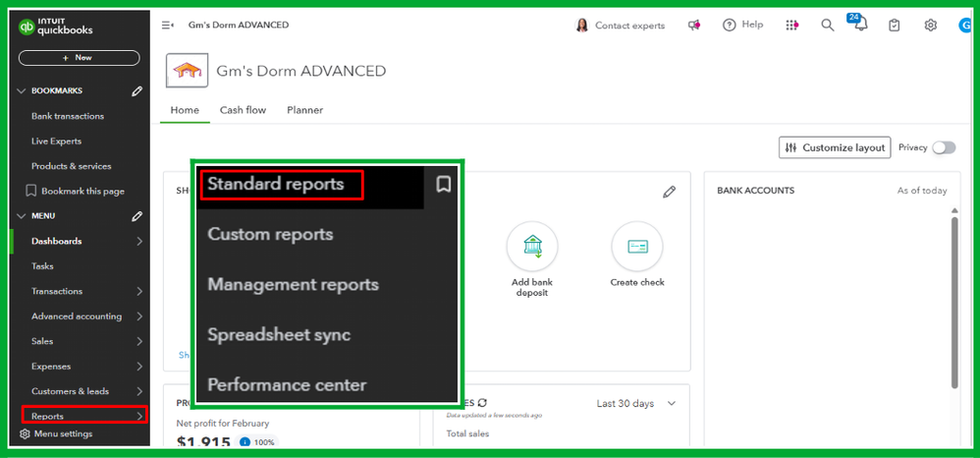Select Spreadsheet sync from the flyout
Screen dimensions: 980x458
279,335
